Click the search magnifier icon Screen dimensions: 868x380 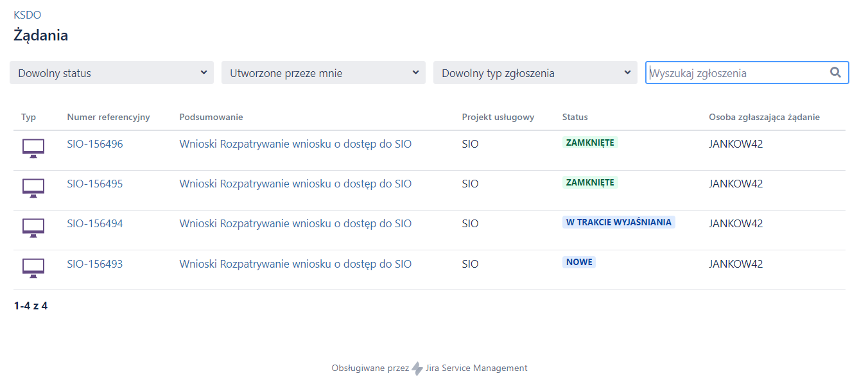pyautogui.click(x=835, y=73)
